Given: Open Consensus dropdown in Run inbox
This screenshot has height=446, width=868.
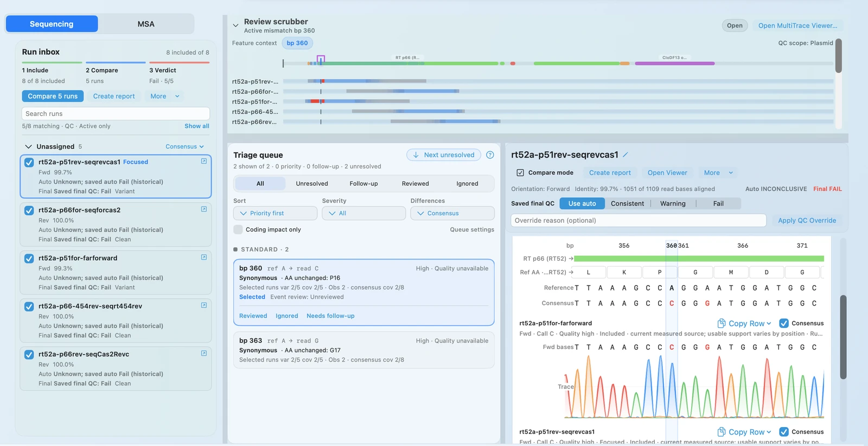Looking at the screenshot, I should (x=184, y=147).
